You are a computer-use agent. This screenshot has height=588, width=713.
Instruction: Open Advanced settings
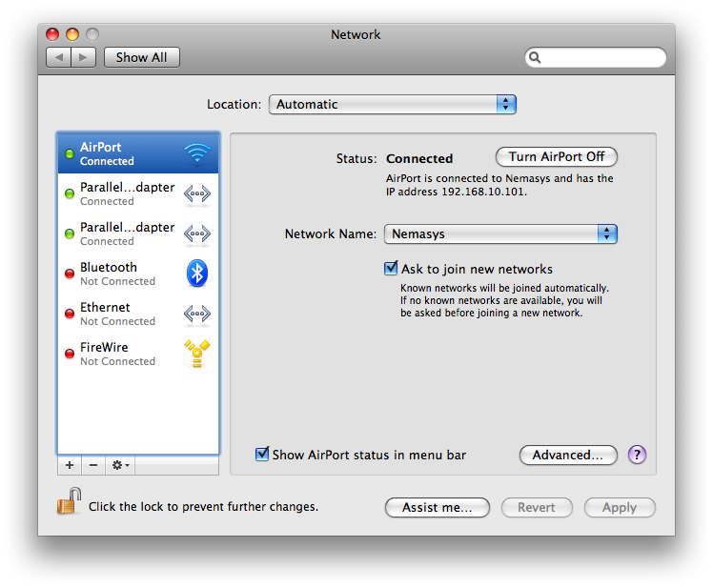coord(568,455)
